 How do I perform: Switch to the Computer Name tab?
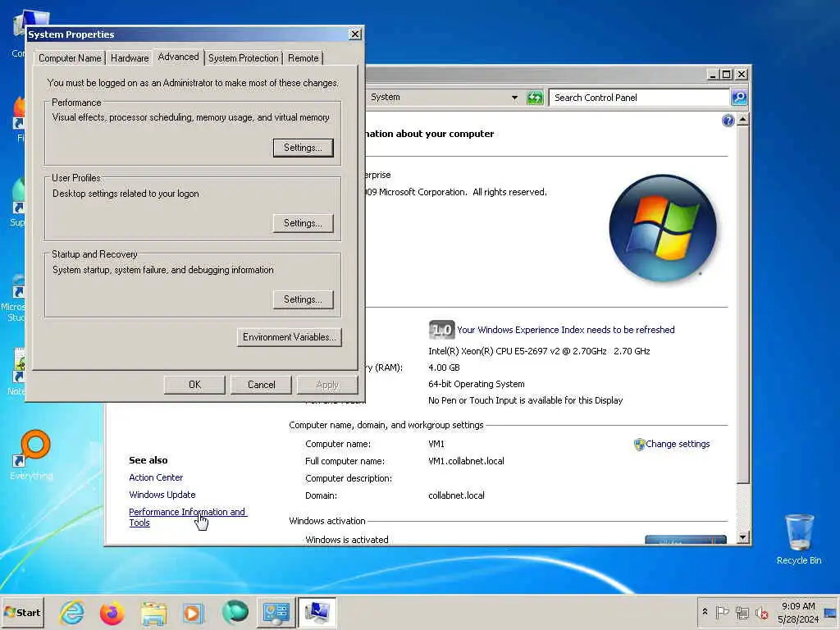click(x=70, y=58)
